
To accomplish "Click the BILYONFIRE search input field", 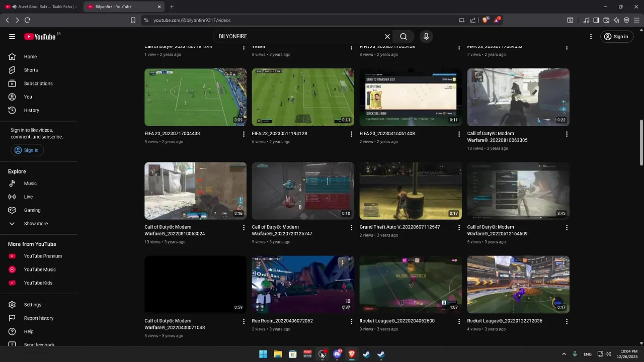I will [x=297, y=37].
